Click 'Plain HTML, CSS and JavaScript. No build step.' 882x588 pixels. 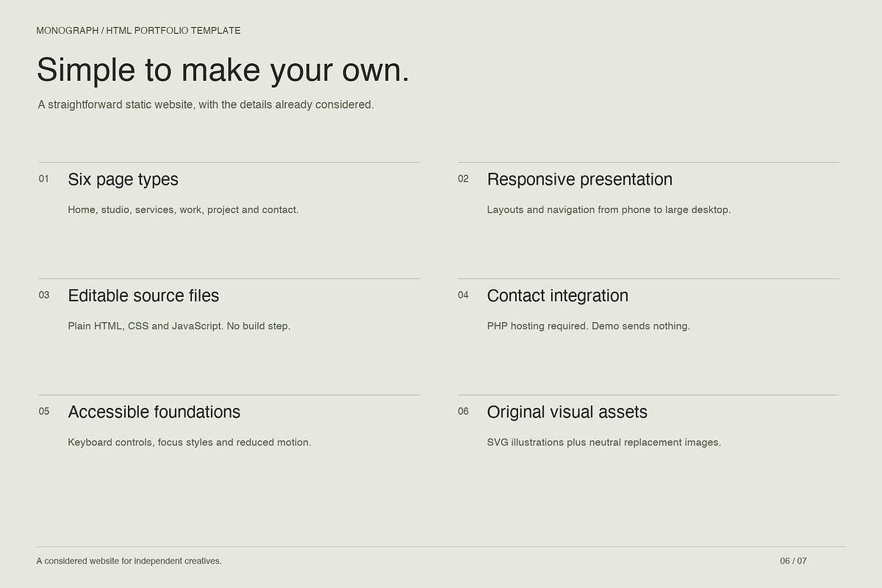coord(179,326)
